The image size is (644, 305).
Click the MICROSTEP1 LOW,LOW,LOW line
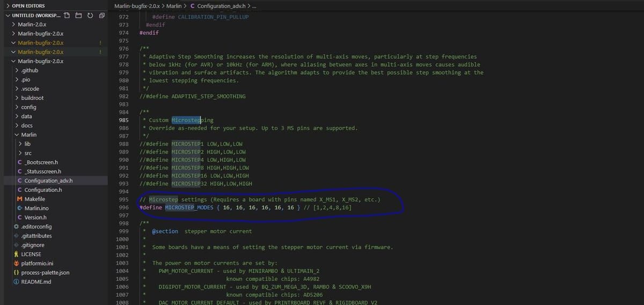(x=191, y=144)
